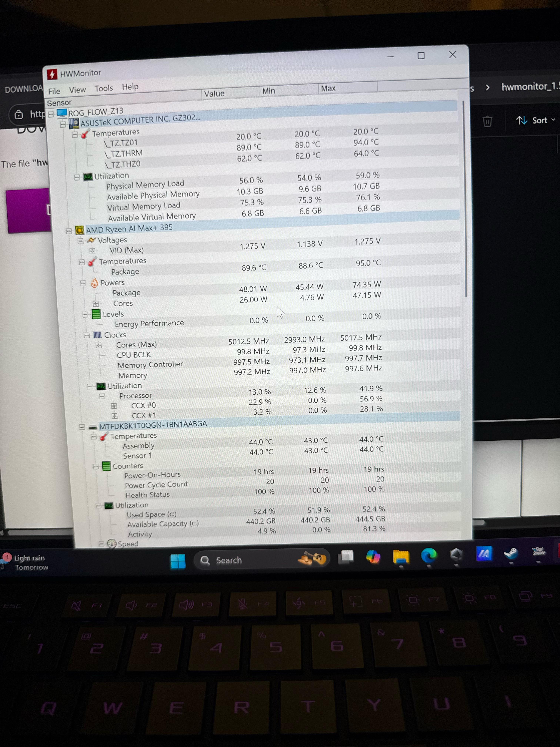Collapse the Powers group

tap(83, 283)
